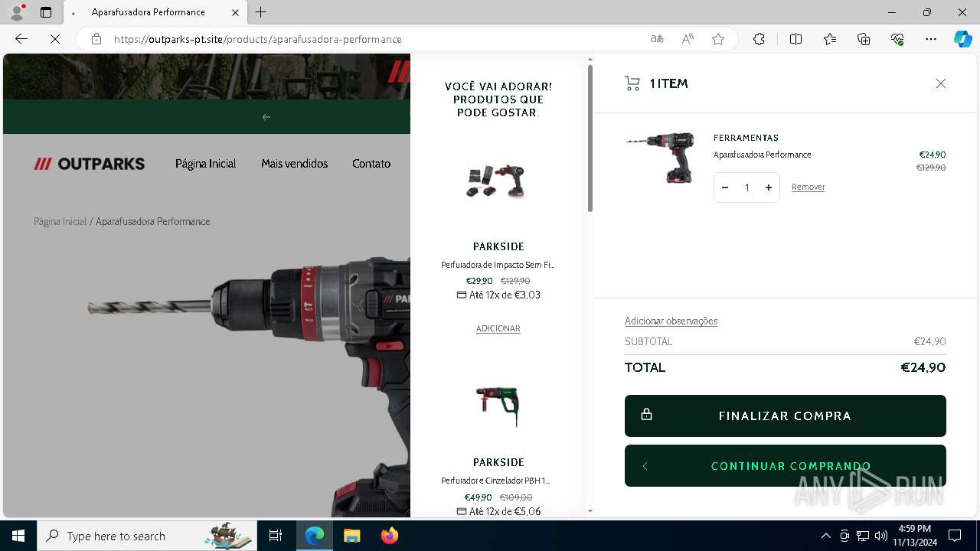The image size is (980, 551).
Task: Open Perfurador e Cinzelador PBH thumbnail
Action: point(498,405)
